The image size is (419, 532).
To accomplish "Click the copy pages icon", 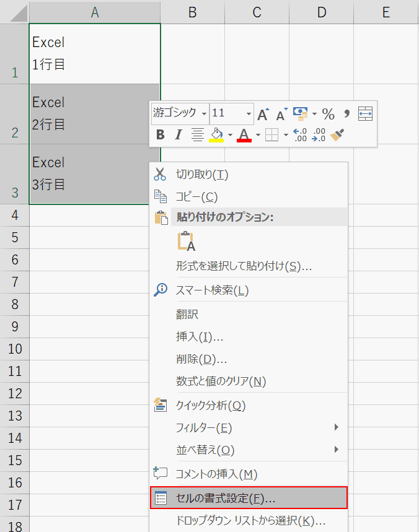I will 161,196.
